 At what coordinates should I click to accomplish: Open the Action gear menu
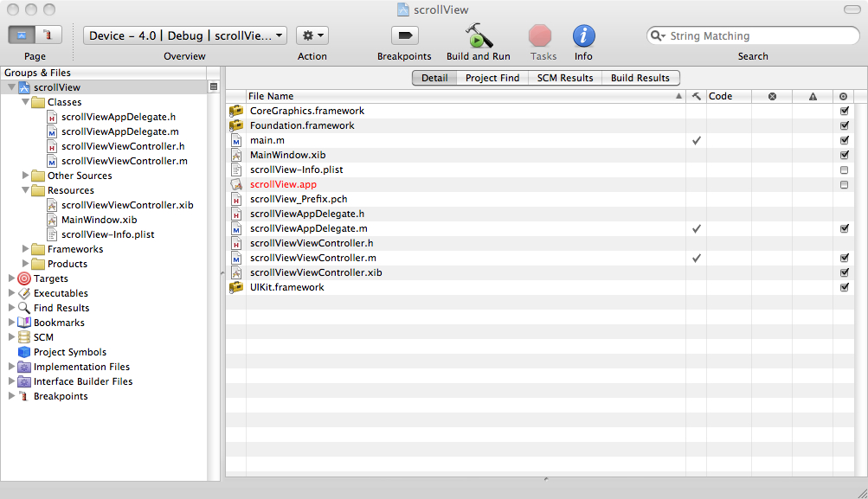point(312,35)
